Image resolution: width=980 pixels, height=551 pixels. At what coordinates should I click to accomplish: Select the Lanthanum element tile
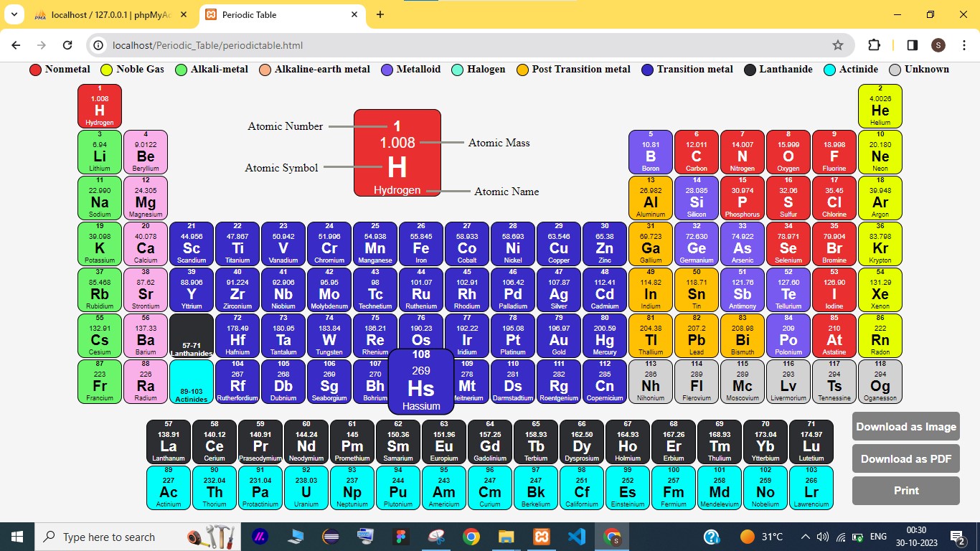pyautogui.click(x=169, y=442)
